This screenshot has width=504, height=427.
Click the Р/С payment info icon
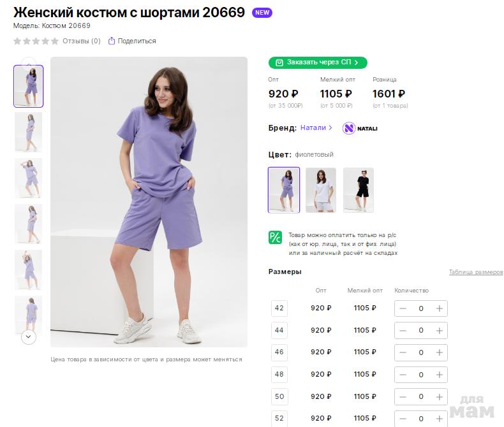(275, 238)
